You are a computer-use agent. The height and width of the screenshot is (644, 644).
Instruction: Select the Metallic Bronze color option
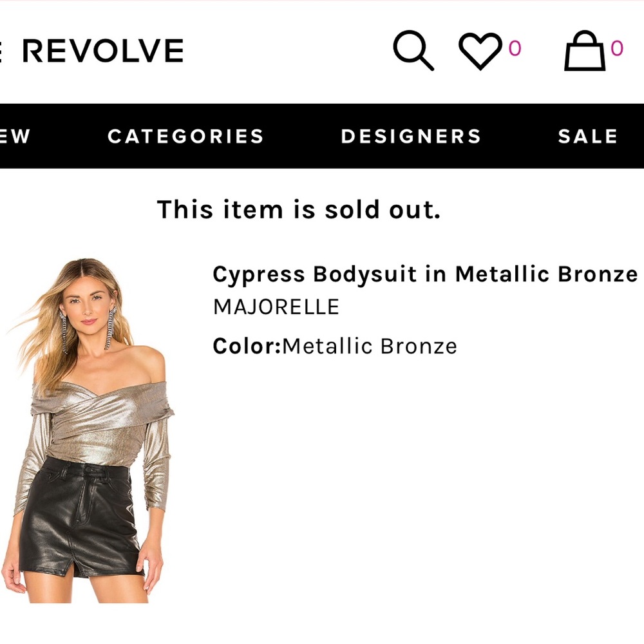tap(371, 346)
